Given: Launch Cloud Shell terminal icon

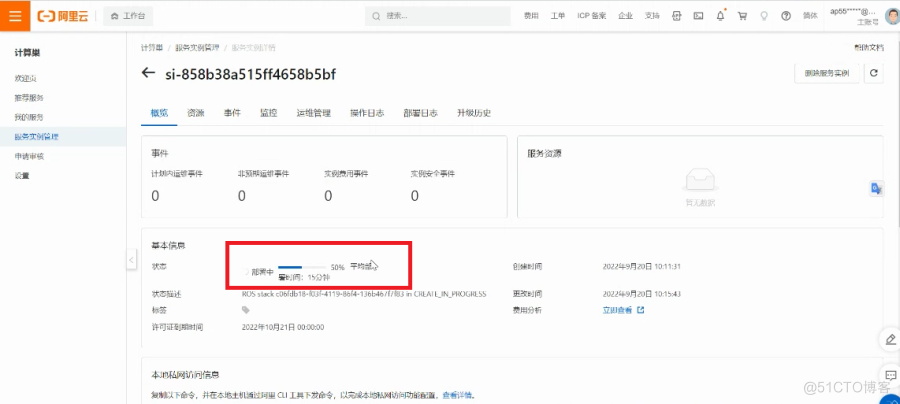Looking at the screenshot, I should point(699,16).
